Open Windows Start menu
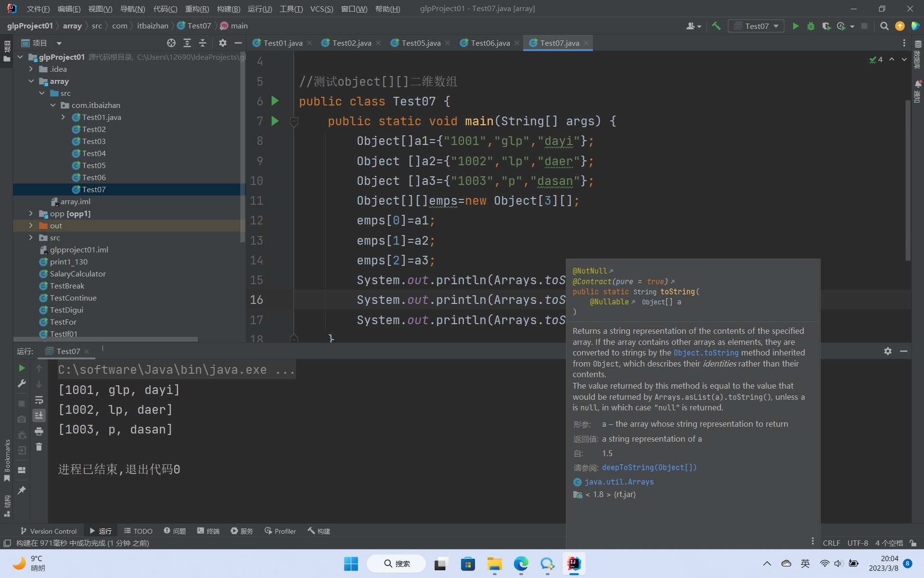 (351, 564)
